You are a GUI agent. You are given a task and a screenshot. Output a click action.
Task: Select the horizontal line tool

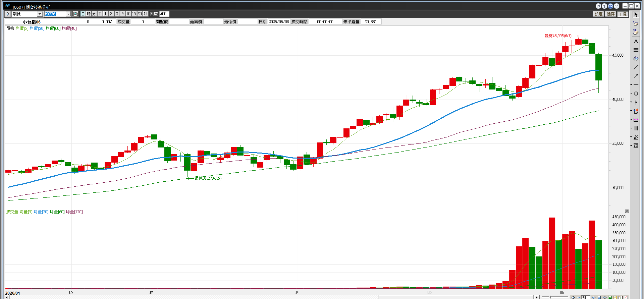click(636, 85)
